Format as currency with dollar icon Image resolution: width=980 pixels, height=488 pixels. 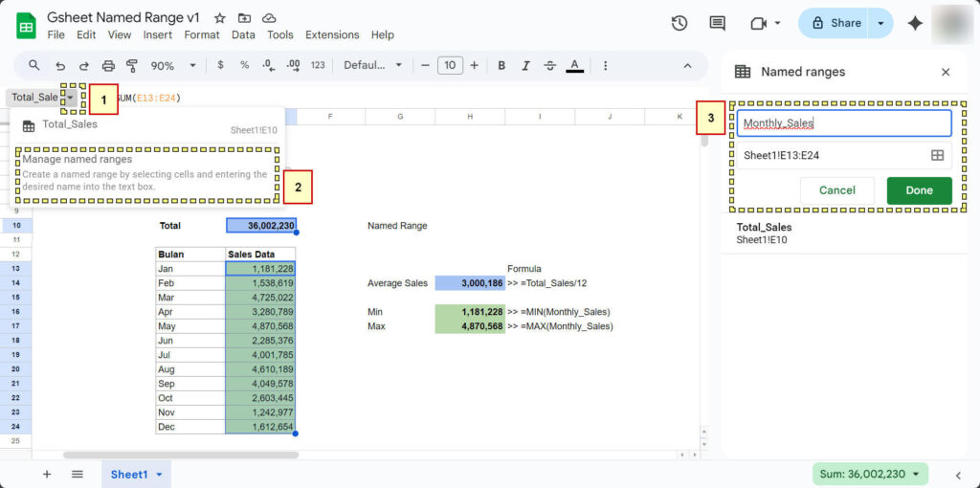(220, 65)
